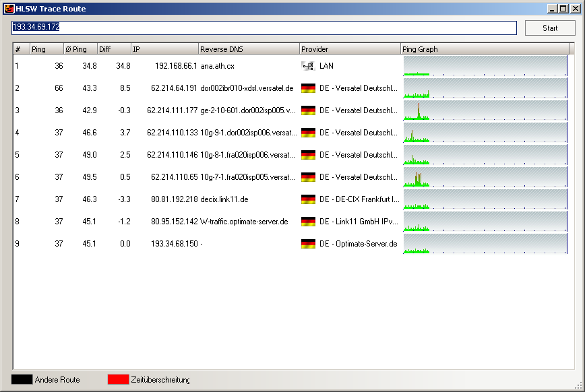Click the HLSW app icon in title bar
This screenshot has width=585, height=392.
[x=9, y=9]
